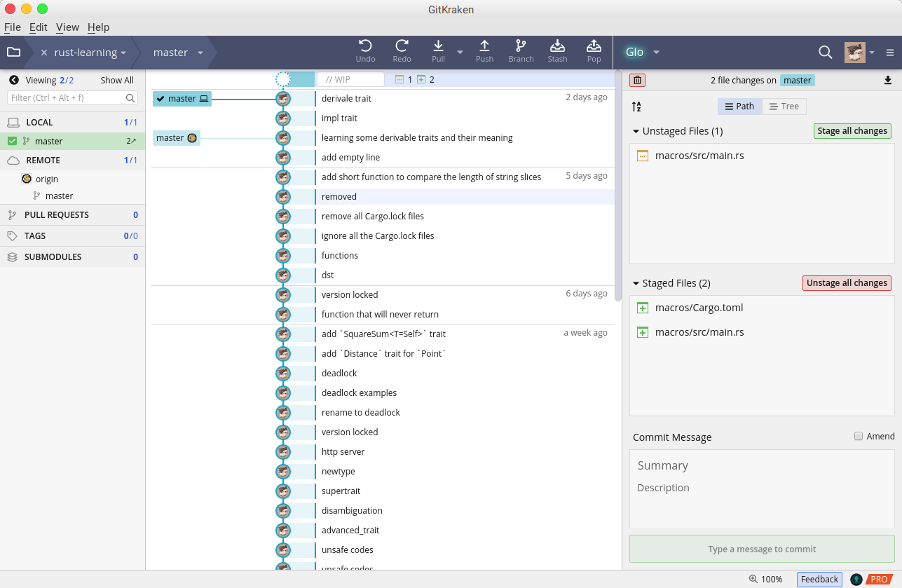Expand the TAGS section
Image resolution: width=902 pixels, height=588 pixels.
click(x=72, y=235)
